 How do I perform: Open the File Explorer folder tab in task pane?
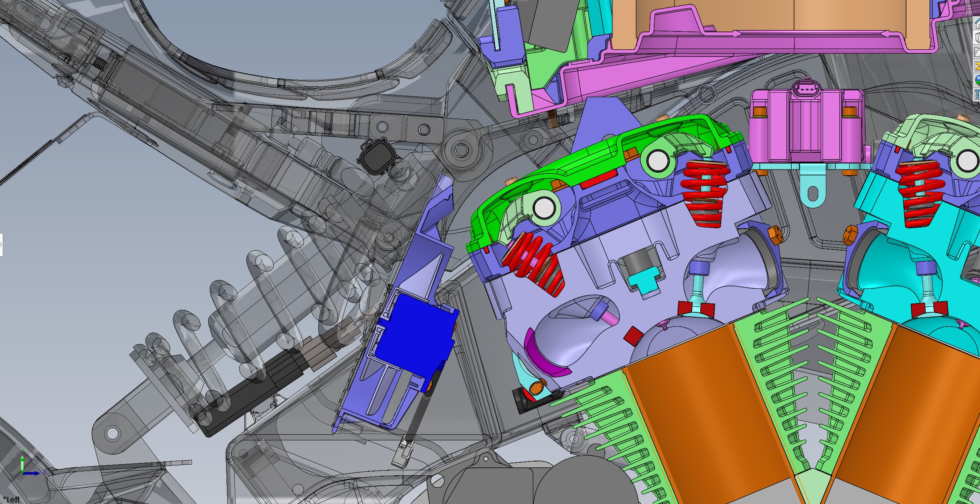977,52
